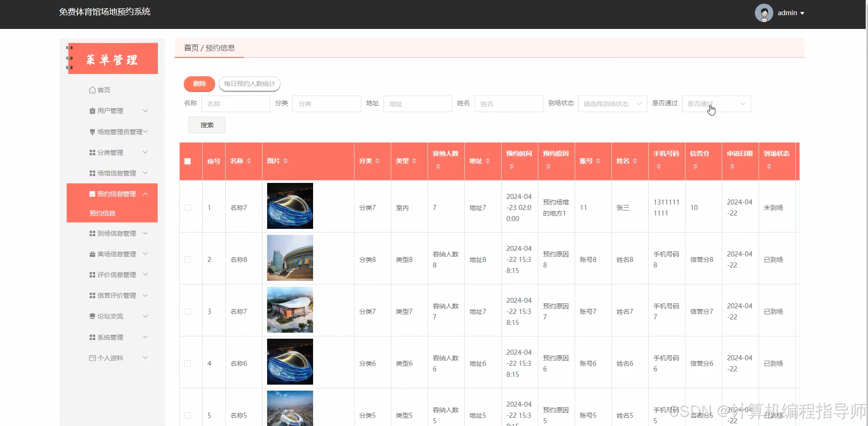
Task: Check the row 4 名称6 checkbox
Action: pyautogui.click(x=188, y=364)
